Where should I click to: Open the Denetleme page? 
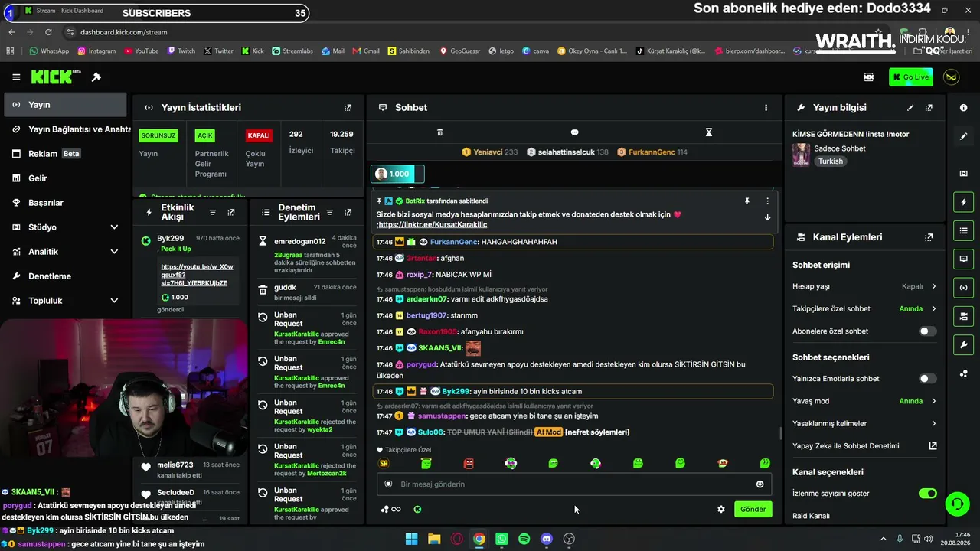point(64,276)
